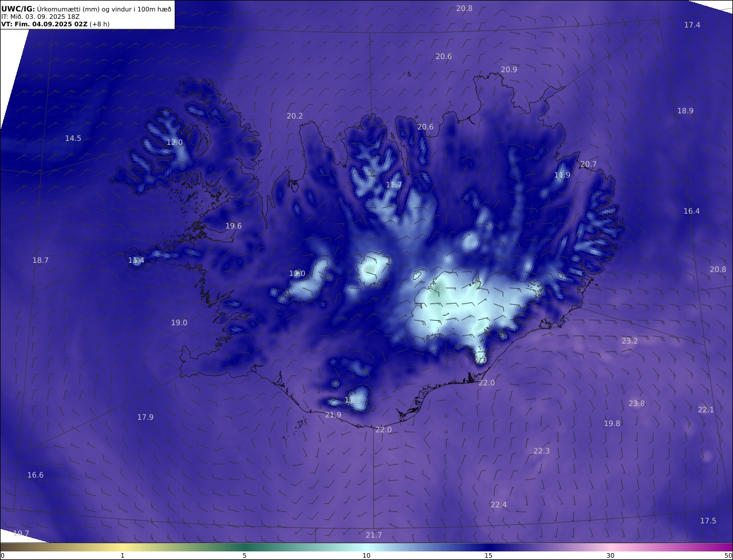Select the 23.2 value label
This screenshot has width=733, height=560.
click(x=630, y=341)
